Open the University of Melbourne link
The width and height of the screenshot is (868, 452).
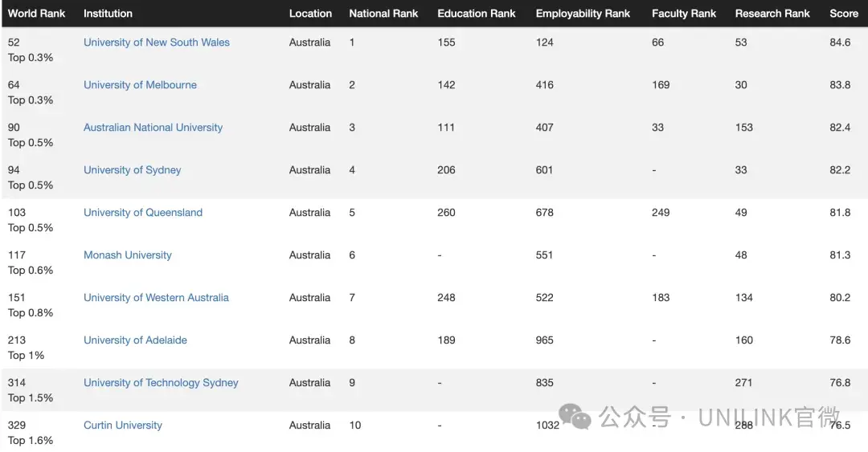click(x=140, y=85)
